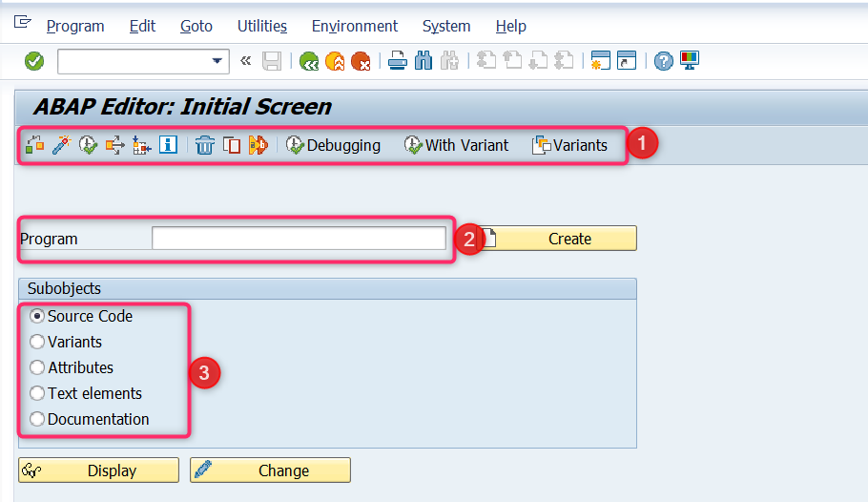Click the Delete trash can icon
Image resolution: width=868 pixels, height=502 pixels.
pos(205,145)
